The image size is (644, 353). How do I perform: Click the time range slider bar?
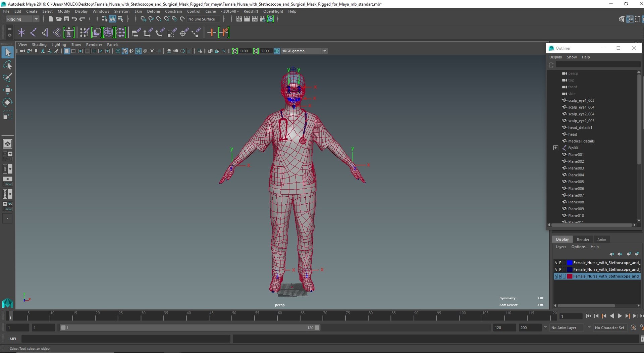click(190, 327)
